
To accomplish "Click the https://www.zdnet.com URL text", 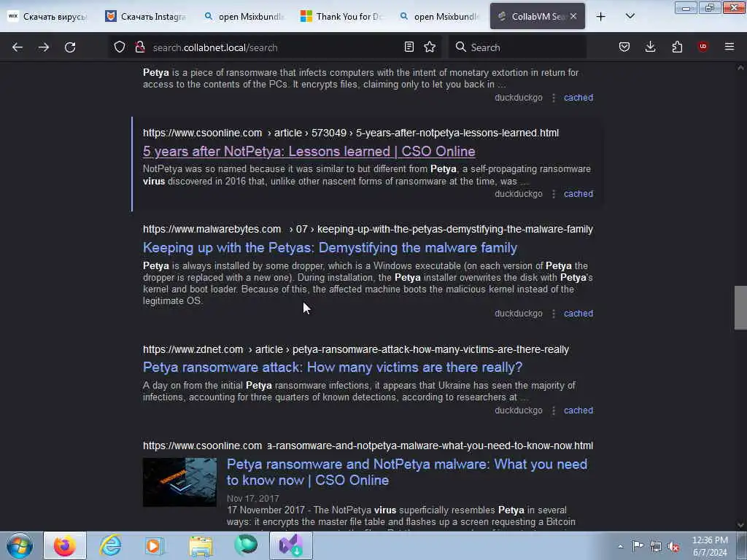I will pyautogui.click(x=193, y=349).
